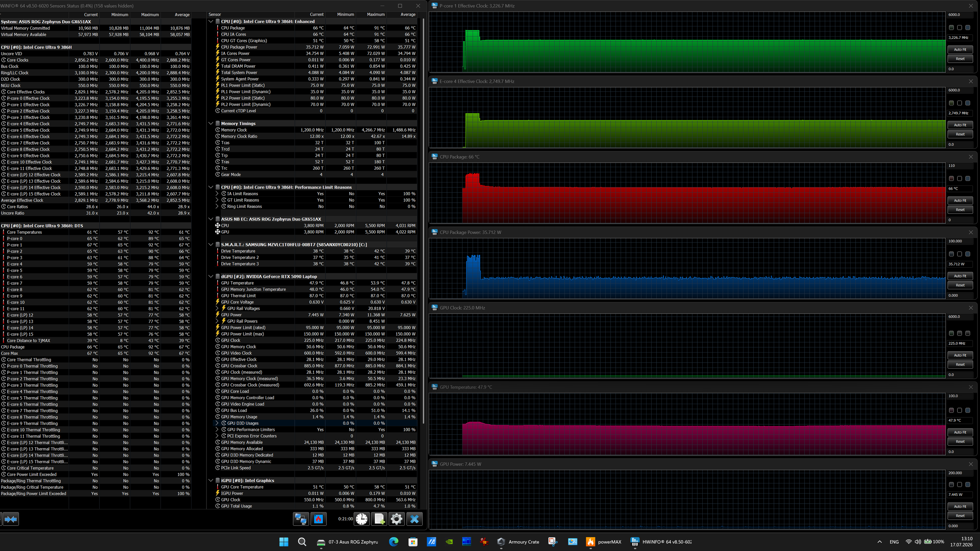Expand GT Limit Reasons
Screen dimensions: 980x551
tap(217, 200)
